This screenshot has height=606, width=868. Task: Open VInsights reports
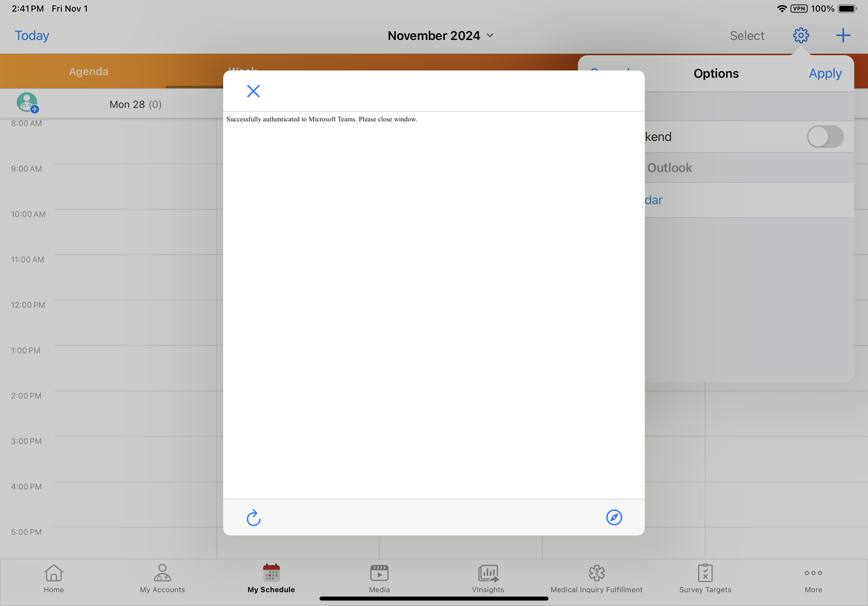pyautogui.click(x=488, y=578)
